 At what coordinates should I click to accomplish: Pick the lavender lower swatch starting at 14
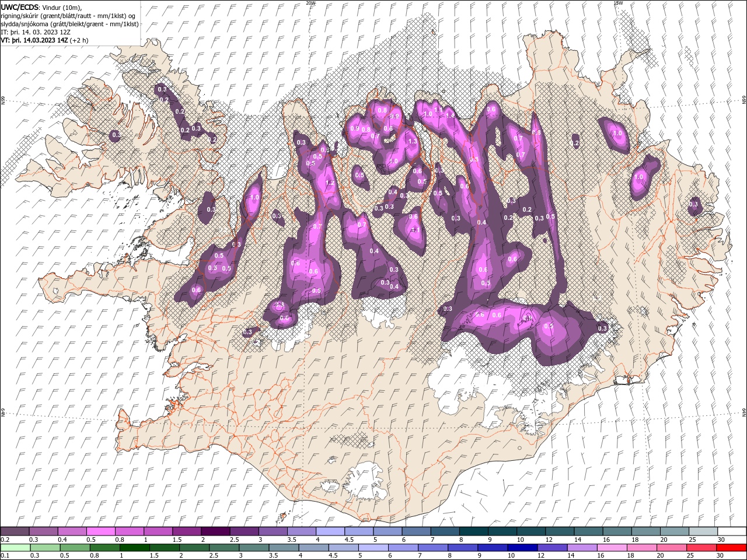pyautogui.click(x=582, y=548)
